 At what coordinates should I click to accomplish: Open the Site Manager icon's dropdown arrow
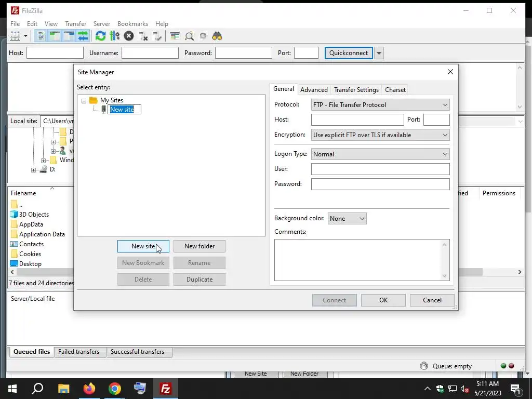pos(25,36)
